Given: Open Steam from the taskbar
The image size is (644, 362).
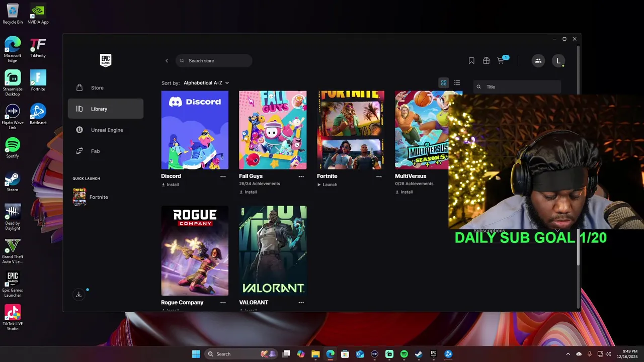Looking at the screenshot, I should (x=419, y=354).
